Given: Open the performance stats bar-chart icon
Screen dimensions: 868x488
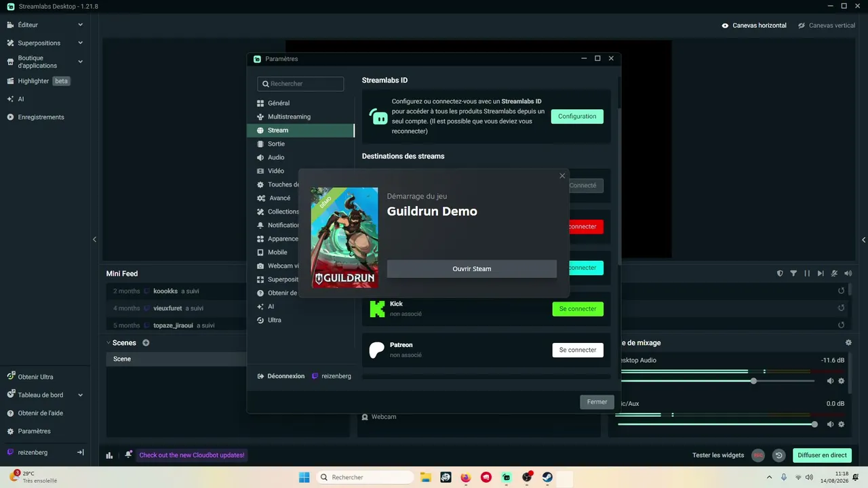Looking at the screenshot, I should pyautogui.click(x=109, y=455).
